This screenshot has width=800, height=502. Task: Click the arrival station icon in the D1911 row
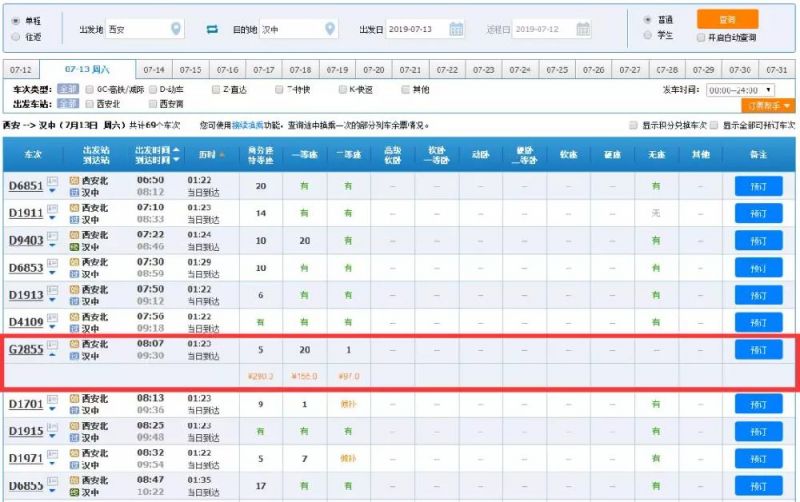[x=74, y=220]
